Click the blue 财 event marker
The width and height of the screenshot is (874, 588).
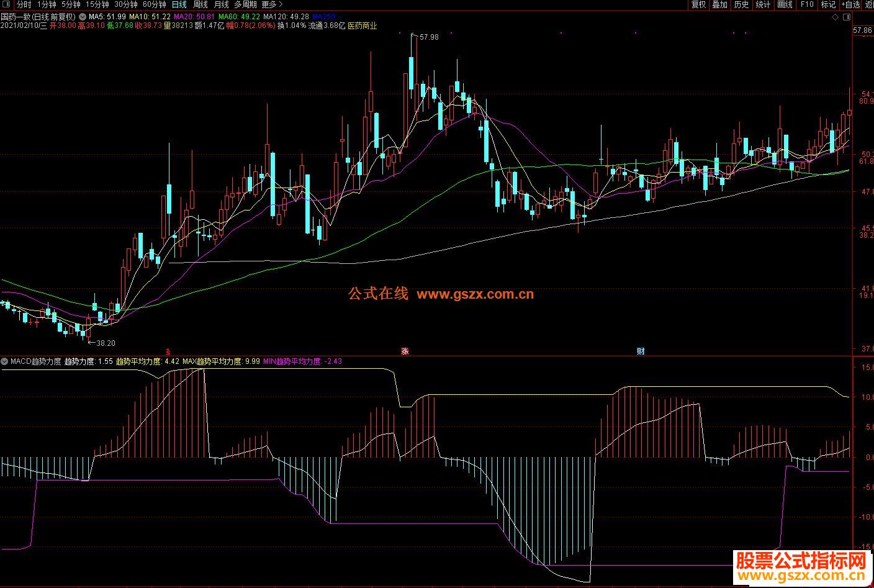pyautogui.click(x=641, y=351)
